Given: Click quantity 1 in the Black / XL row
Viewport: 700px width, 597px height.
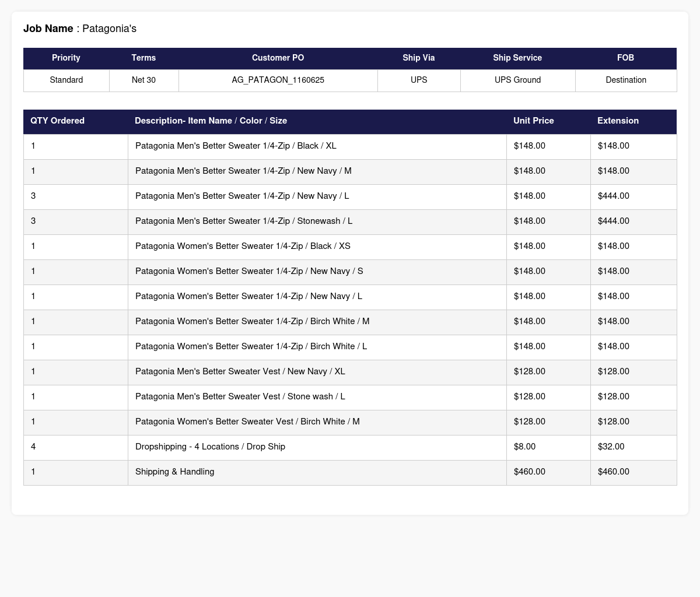Looking at the screenshot, I should pos(33,146).
